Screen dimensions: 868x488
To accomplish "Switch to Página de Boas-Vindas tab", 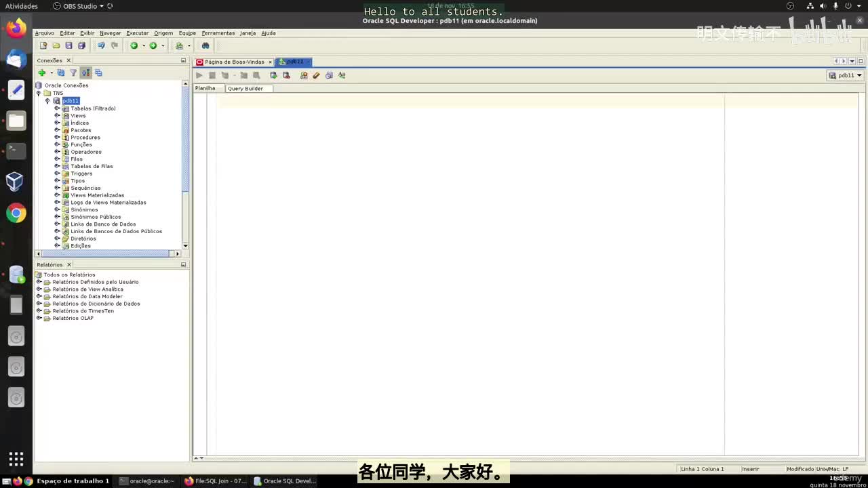I will (234, 62).
